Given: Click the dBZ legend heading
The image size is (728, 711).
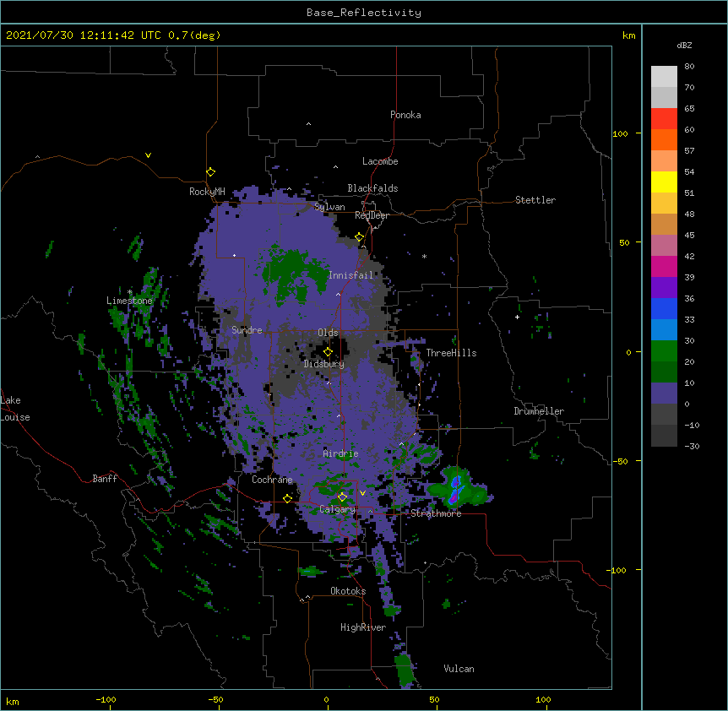Looking at the screenshot, I should tap(684, 45).
